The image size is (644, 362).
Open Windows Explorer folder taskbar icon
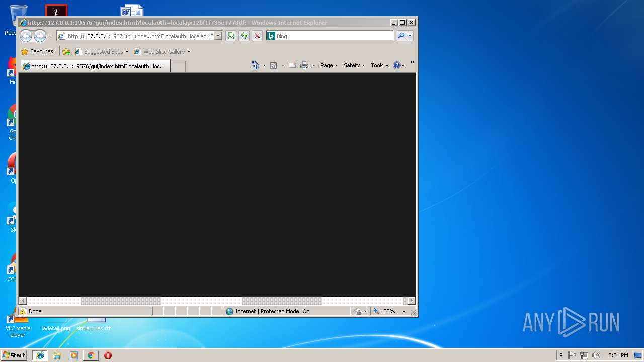57,355
